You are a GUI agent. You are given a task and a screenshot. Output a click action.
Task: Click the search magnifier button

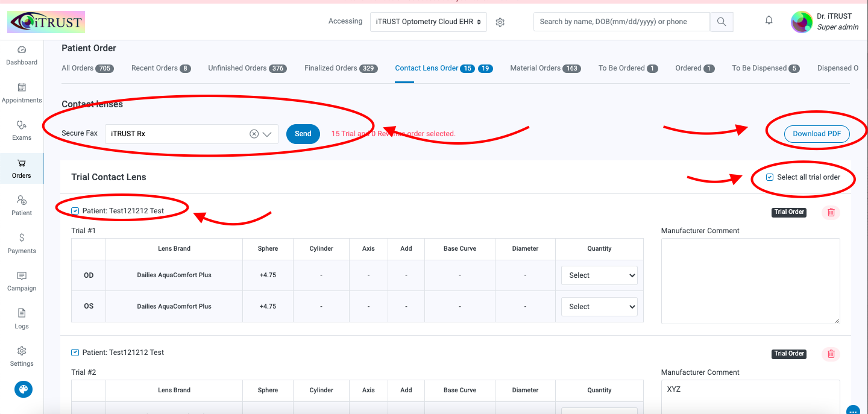(x=722, y=22)
